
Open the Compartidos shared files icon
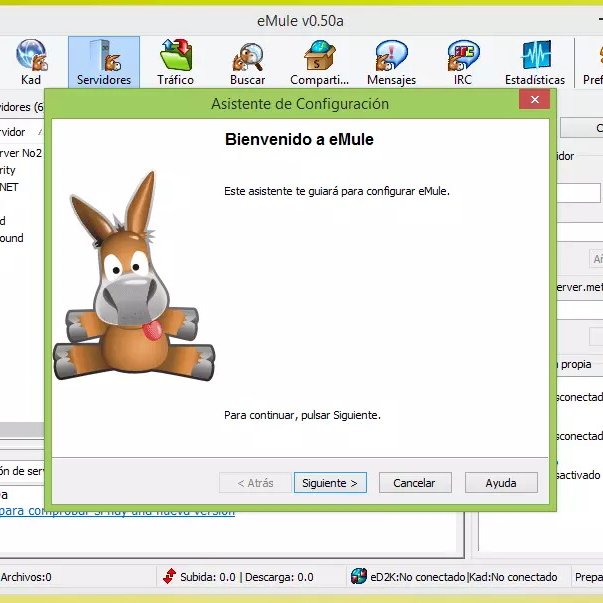[x=320, y=62]
